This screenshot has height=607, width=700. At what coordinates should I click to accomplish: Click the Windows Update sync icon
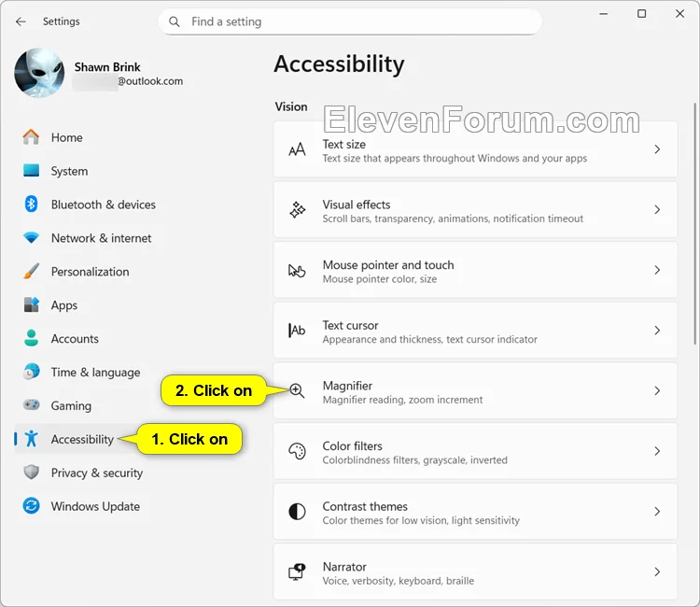31,505
